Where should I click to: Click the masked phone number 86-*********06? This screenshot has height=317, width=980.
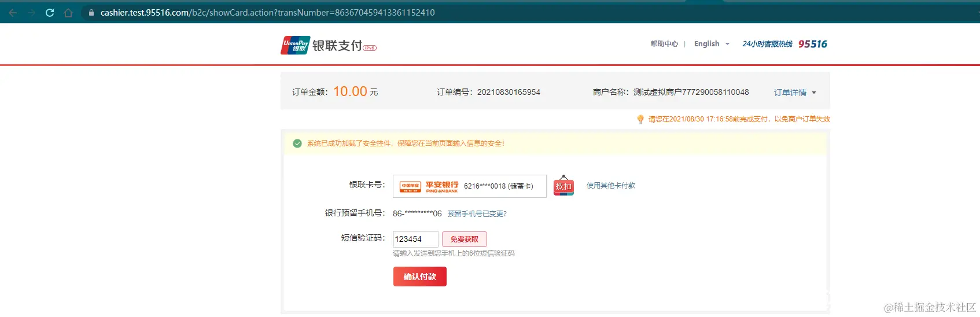click(x=417, y=213)
